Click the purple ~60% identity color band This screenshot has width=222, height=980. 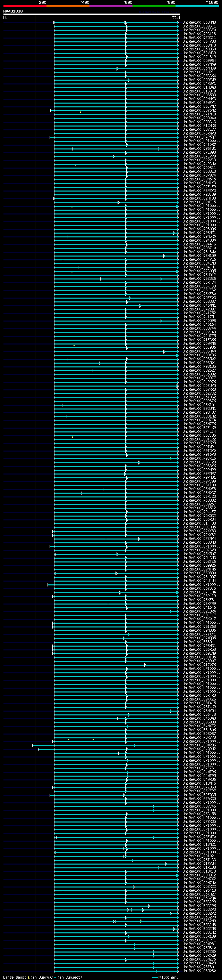coord(111,6)
